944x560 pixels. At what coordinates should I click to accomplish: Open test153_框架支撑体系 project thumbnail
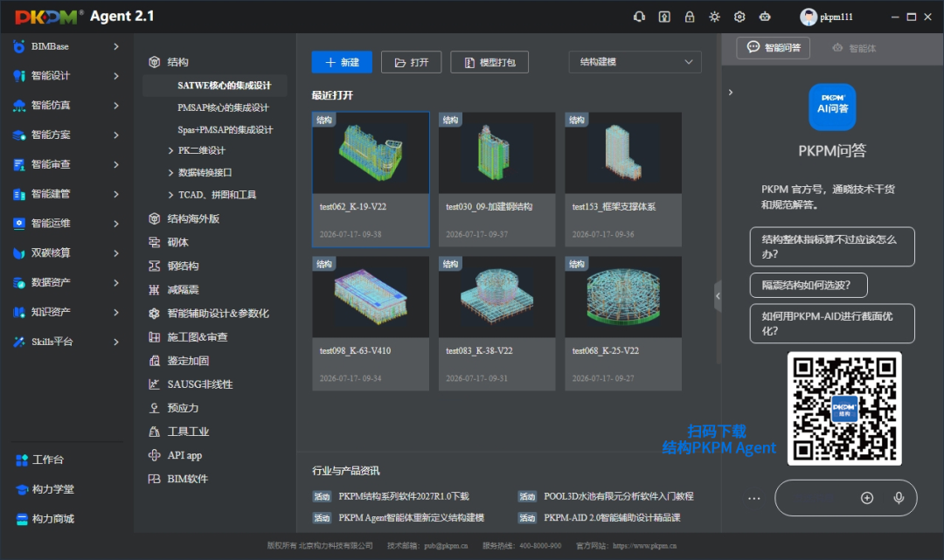click(623, 152)
